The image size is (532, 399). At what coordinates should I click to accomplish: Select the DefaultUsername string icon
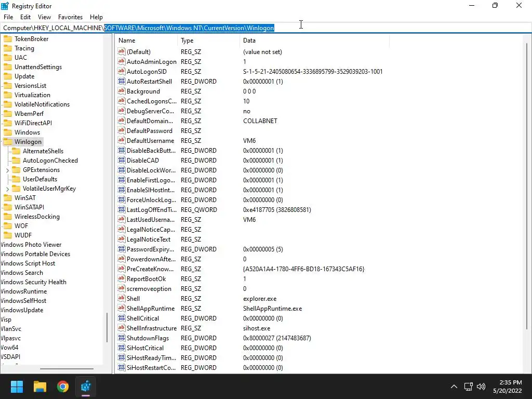(121, 140)
